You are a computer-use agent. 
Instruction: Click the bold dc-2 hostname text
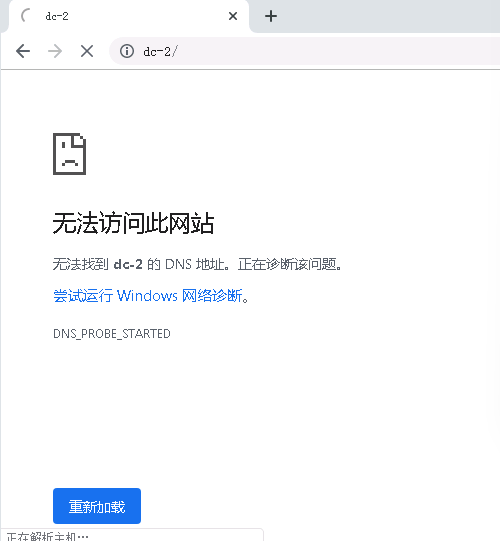pyautogui.click(x=128, y=264)
